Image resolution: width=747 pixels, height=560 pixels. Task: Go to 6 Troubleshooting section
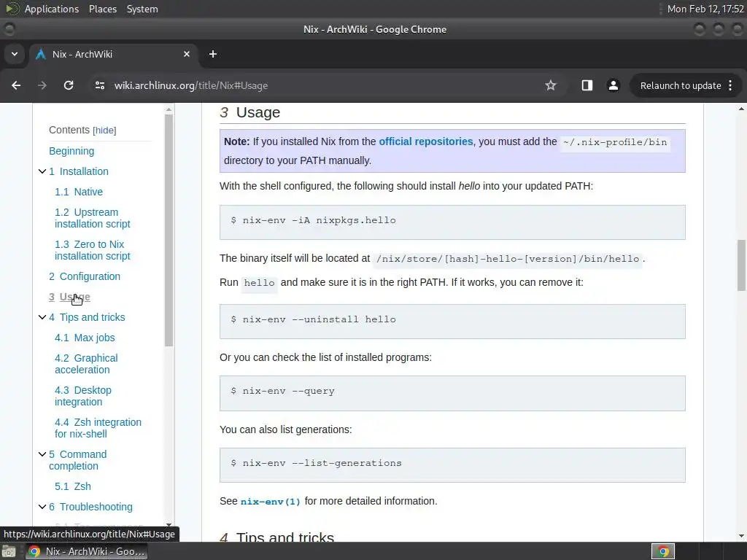click(90, 507)
